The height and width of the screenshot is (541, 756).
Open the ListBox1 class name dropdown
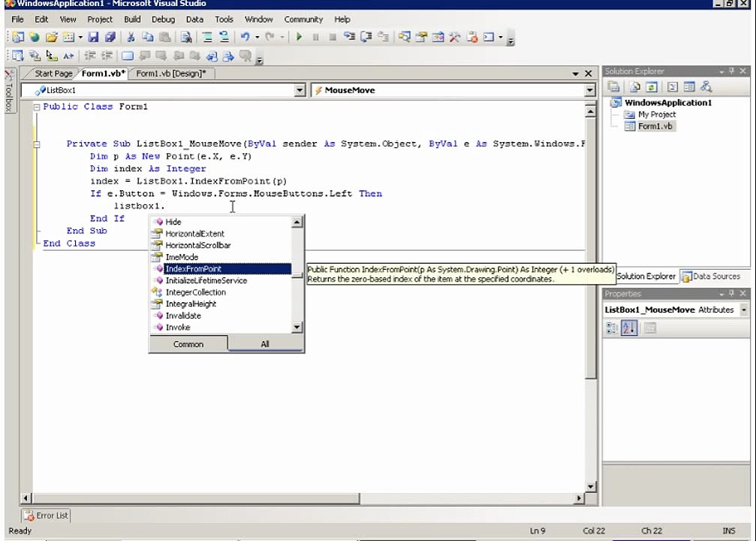point(300,90)
